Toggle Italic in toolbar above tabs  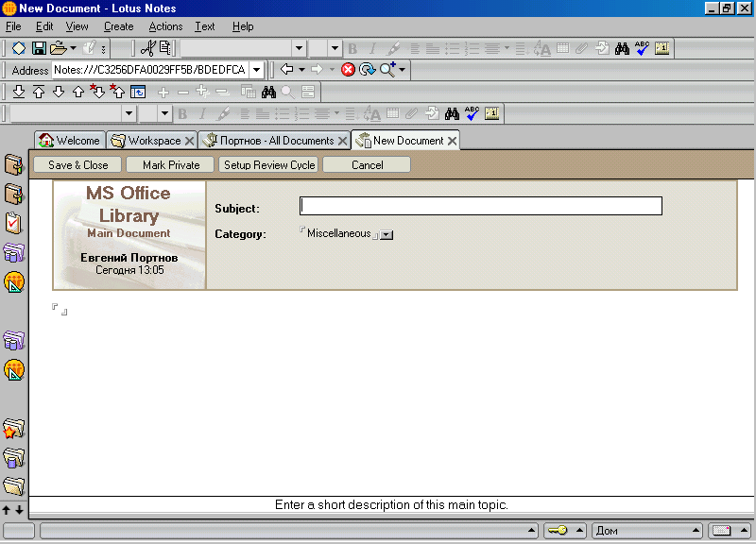tap(202, 113)
